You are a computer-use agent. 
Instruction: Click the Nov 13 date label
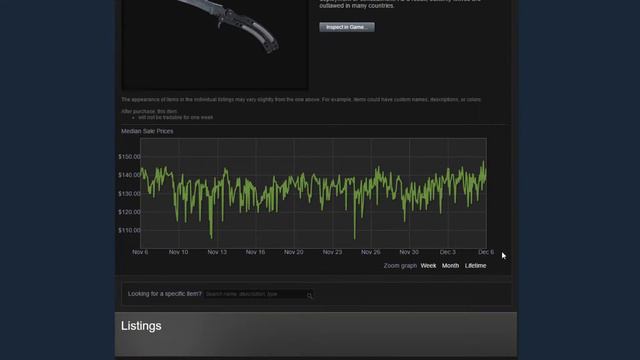[x=217, y=252]
